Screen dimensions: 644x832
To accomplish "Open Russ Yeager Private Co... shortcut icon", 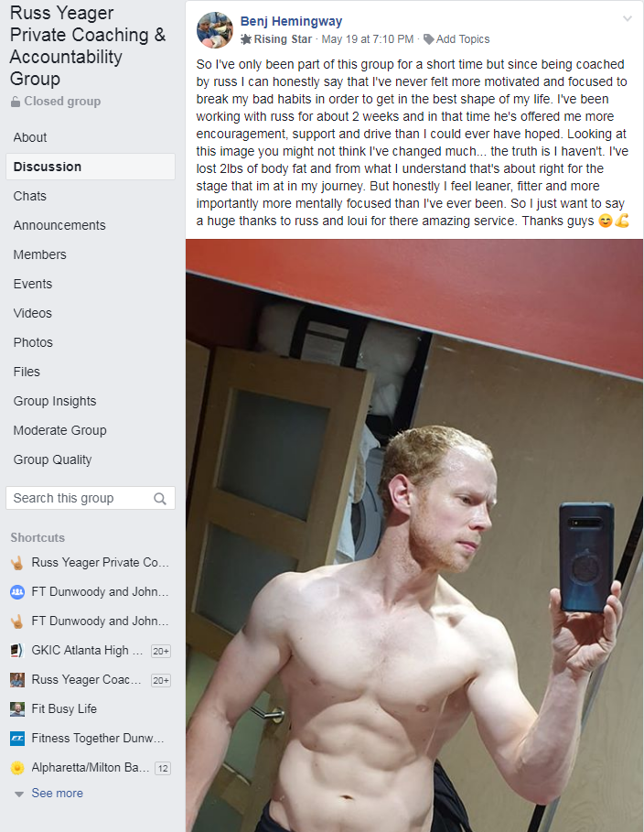I will 17,563.
